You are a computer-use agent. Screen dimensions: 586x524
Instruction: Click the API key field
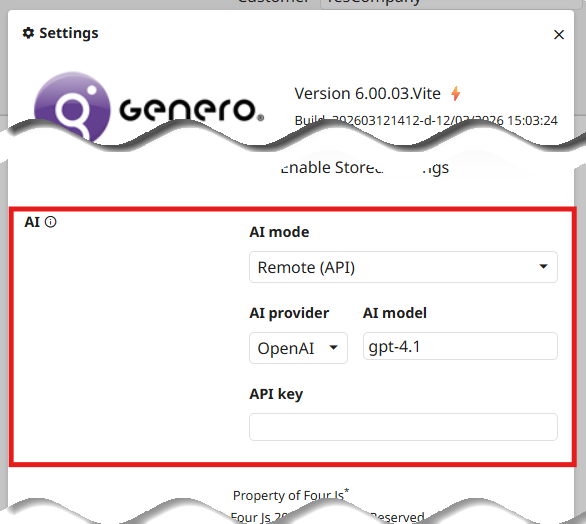point(403,427)
